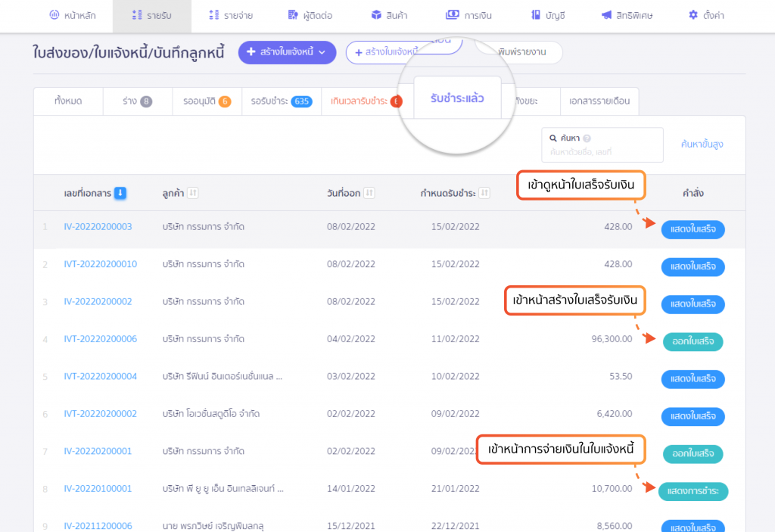This screenshot has height=532, width=775.
Task: Click แสดงใบเสร็จ for IV-20220200002
Action: (x=693, y=304)
